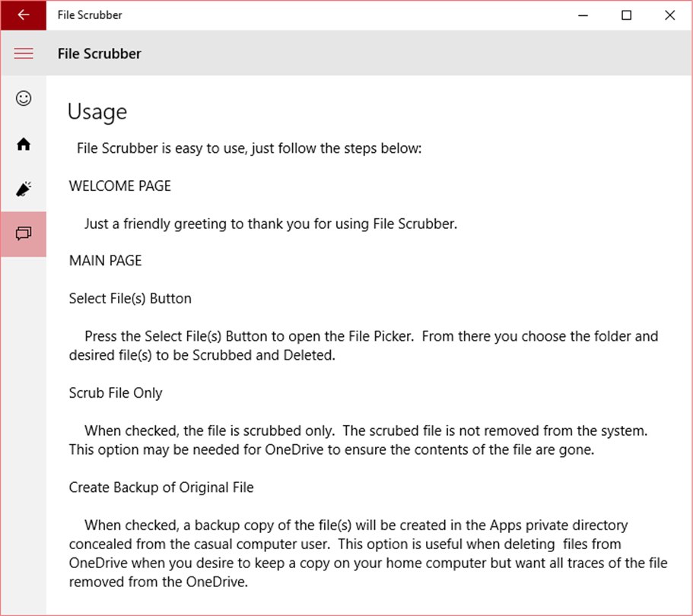
Task: Click the scrubbed-only OneDrive paragraph
Action: (x=358, y=440)
